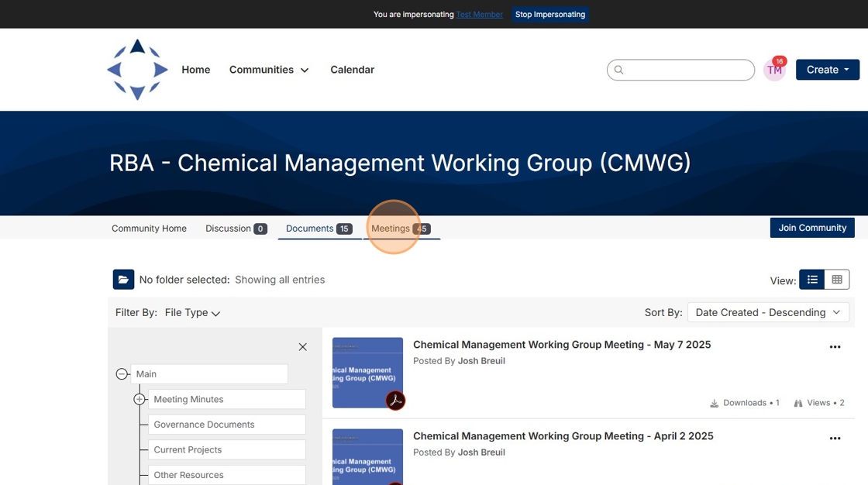Click Stop Impersonating button
This screenshot has width=868, height=485.
[549, 15]
